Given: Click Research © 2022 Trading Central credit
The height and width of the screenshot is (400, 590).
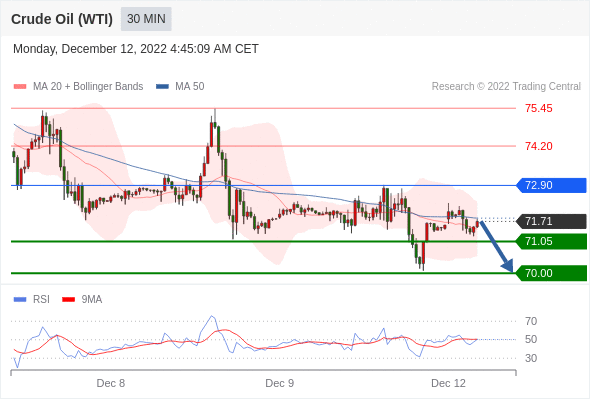Looking at the screenshot, I should 506,87.
